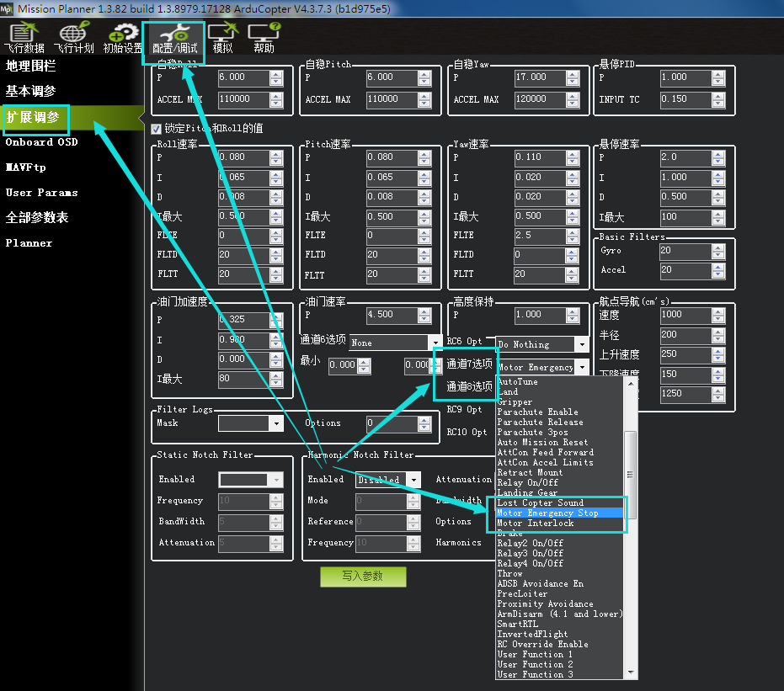784x691 pixels.
Task: Expand the RC6 Opt Do Nothing dropdown
Action: (581, 344)
